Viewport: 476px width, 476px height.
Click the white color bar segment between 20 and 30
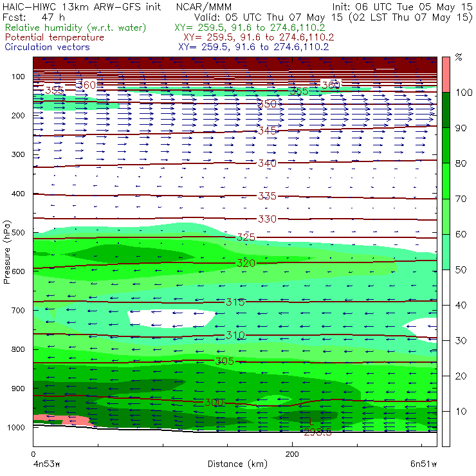click(x=446, y=358)
